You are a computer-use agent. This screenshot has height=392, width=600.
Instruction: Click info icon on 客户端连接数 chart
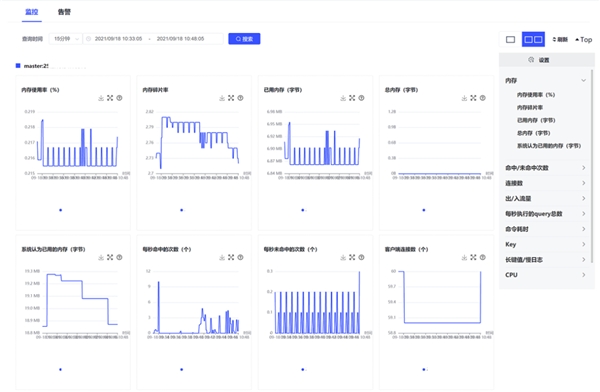tap(483, 257)
